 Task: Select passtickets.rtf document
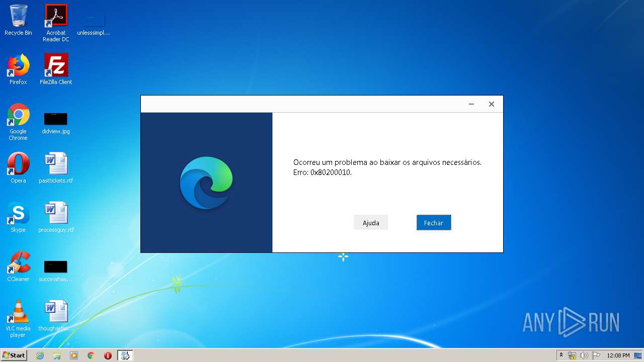pos(56,168)
